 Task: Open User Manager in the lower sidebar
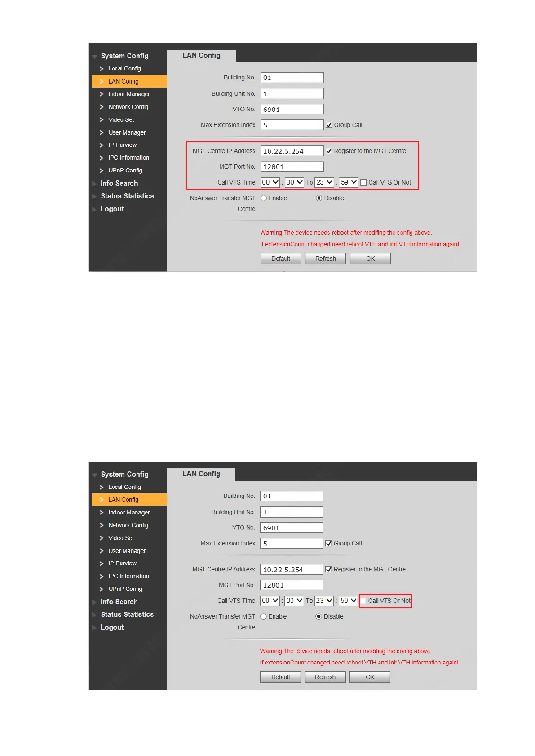point(127,551)
